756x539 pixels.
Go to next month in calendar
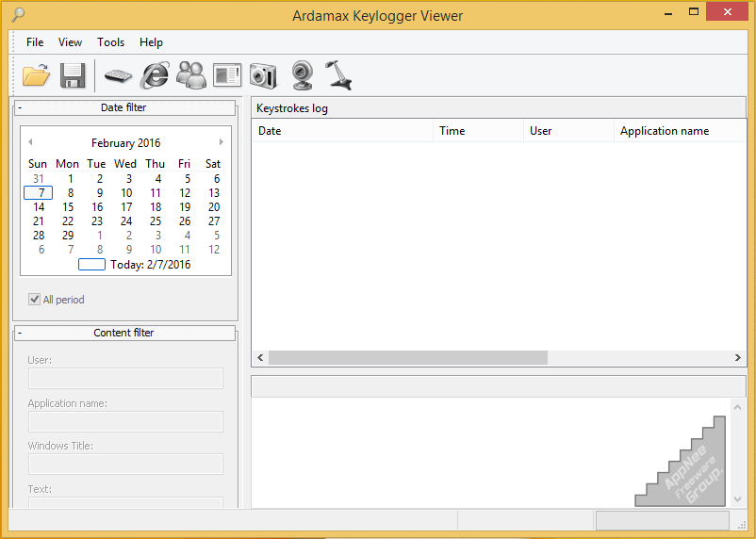coord(221,141)
